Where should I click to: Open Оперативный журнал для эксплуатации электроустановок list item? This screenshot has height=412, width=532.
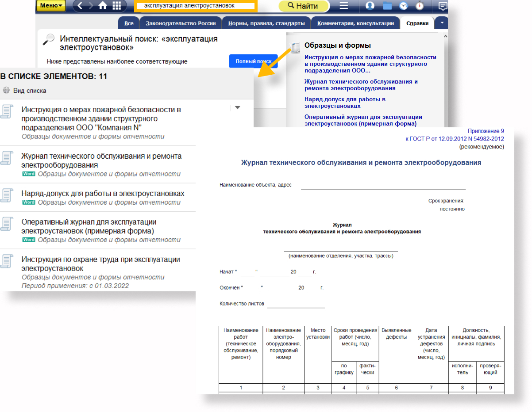click(x=89, y=226)
